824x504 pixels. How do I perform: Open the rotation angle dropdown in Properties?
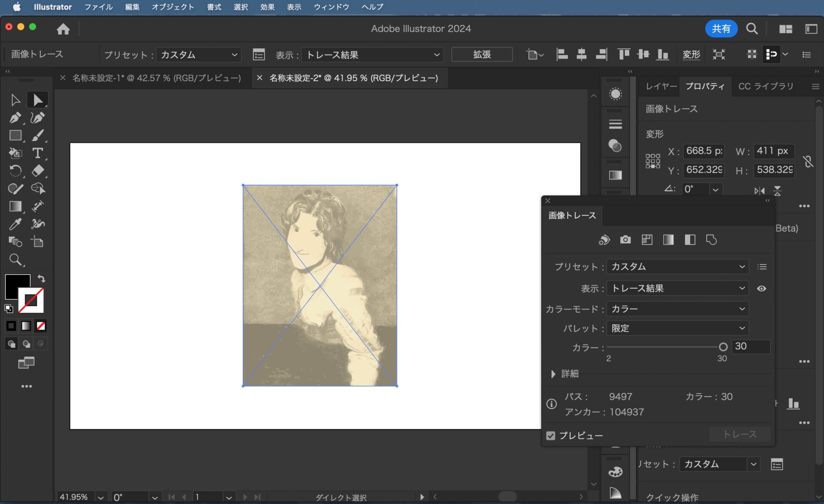715,190
